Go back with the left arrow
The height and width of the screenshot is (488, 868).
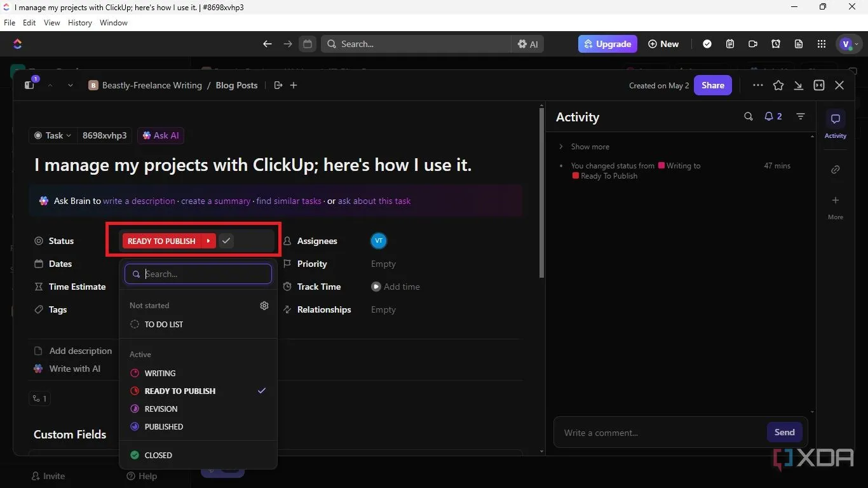268,44
